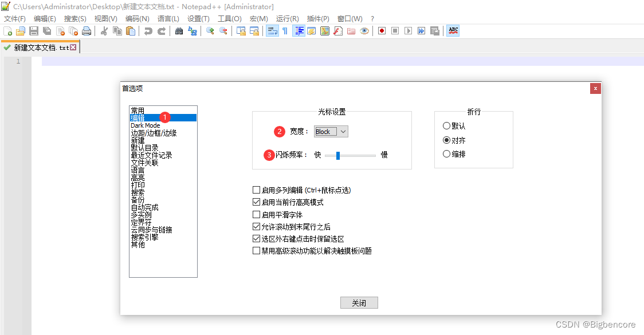The width and height of the screenshot is (644, 335).
Task: Open the 运行(R) menu
Action: tap(288, 18)
